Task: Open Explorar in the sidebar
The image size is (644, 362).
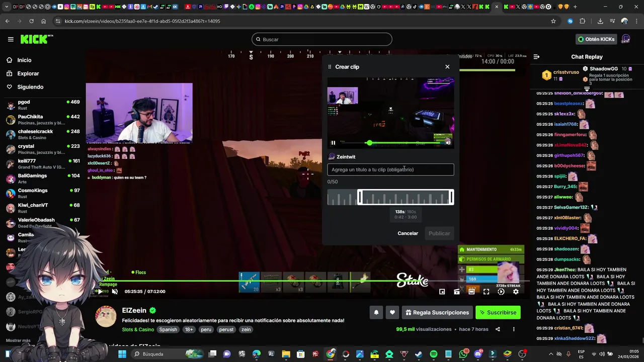Action: point(28,73)
